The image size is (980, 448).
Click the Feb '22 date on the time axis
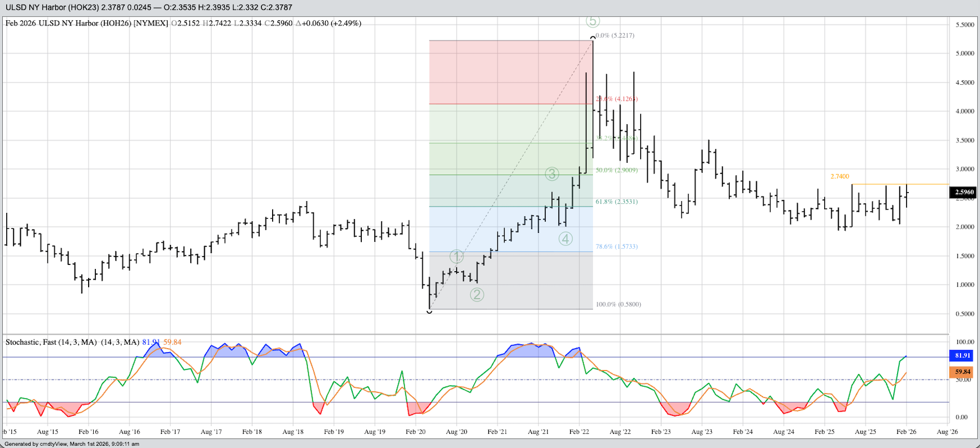point(579,432)
